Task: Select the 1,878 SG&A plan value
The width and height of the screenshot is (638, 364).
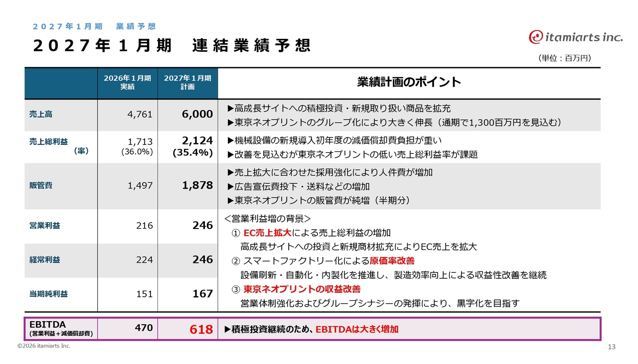Action: coord(197,185)
